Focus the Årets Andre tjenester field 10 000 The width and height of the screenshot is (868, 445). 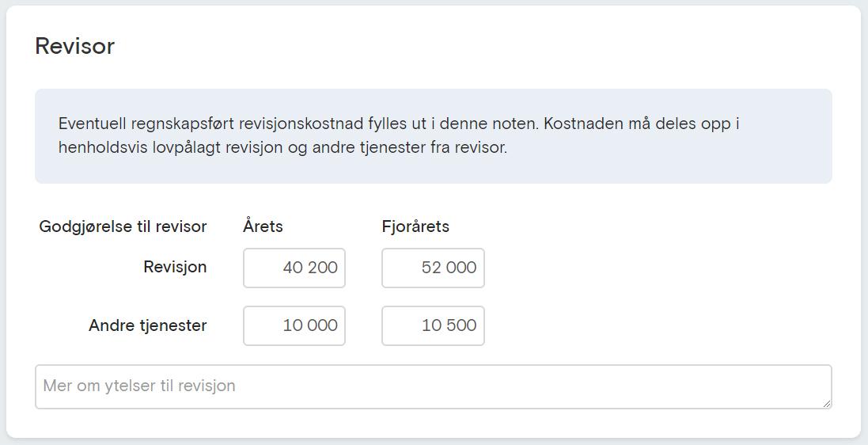pyautogui.click(x=294, y=326)
